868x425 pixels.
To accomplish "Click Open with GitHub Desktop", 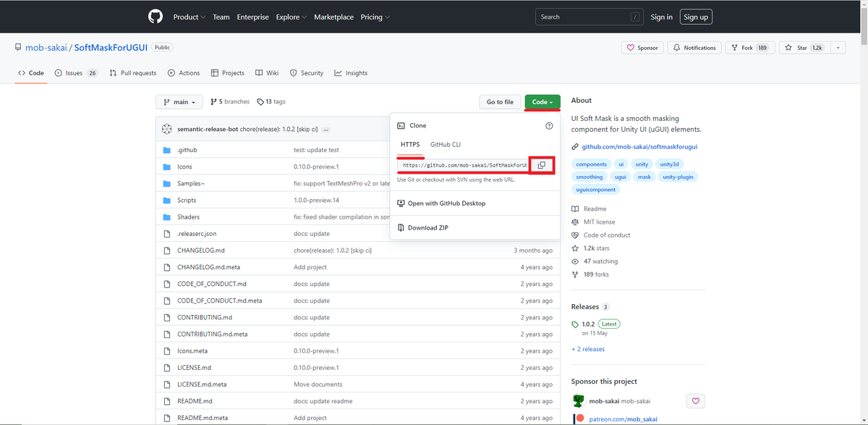I will [441, 203].
